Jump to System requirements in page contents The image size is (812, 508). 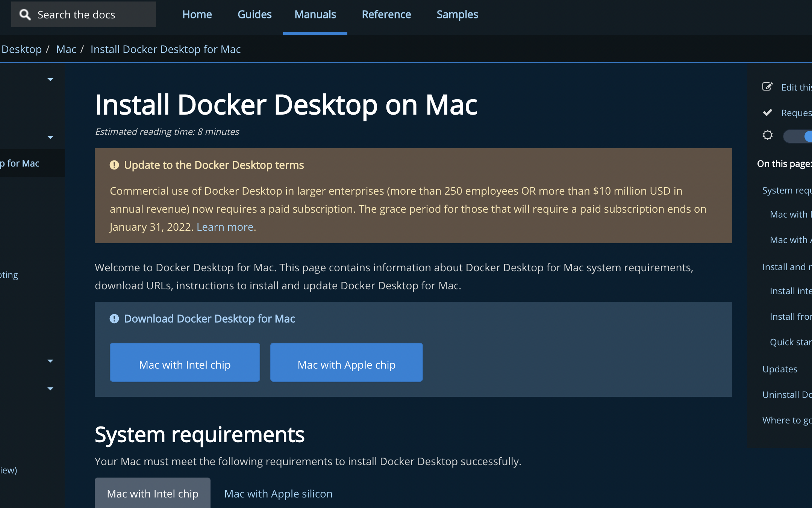[787, 190]
